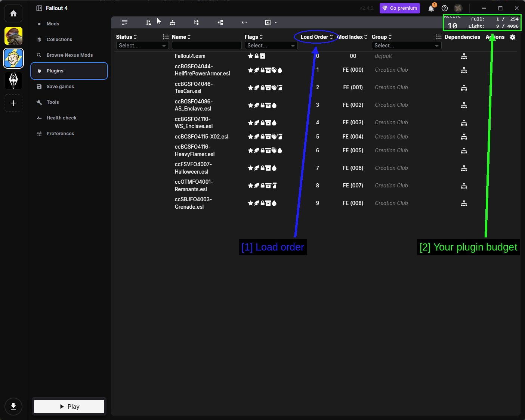Viewport: 525px width, 420px height.
Task: Click the Go premium button
Action: [x=399, y=8]
